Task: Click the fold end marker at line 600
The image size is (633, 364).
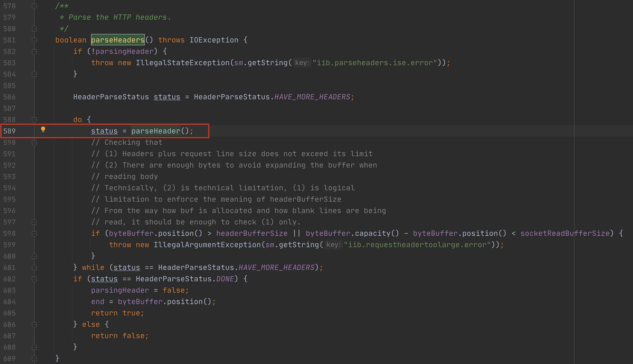Action: (35, 256)
